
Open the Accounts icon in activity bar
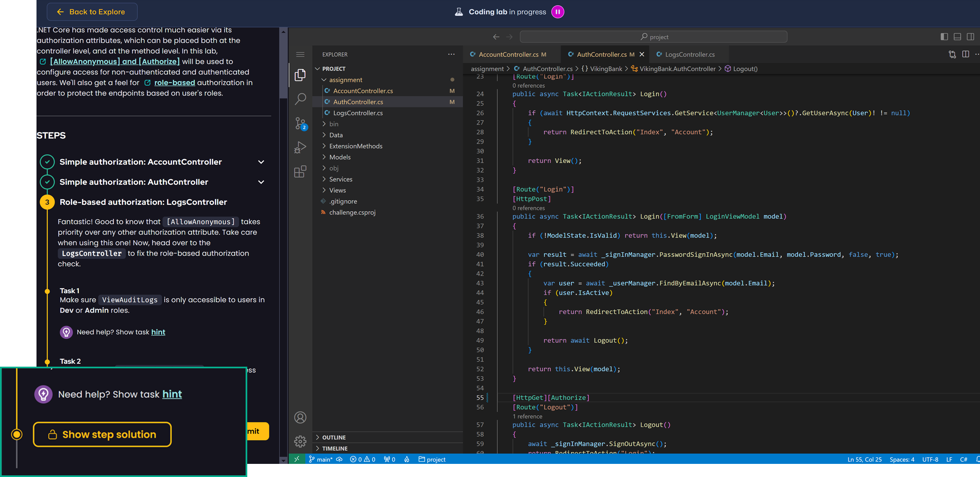[300, 418]
